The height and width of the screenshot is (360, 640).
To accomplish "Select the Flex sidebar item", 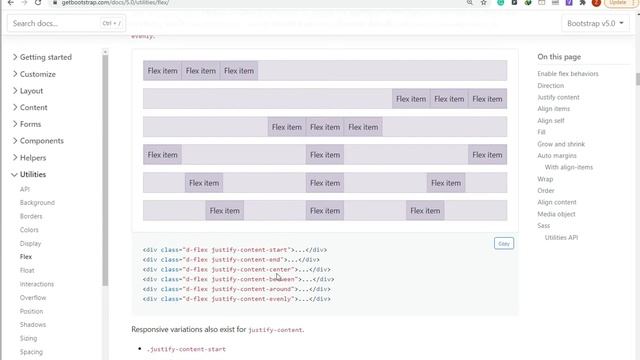I will pyautogui.click(x=26, y=257).
